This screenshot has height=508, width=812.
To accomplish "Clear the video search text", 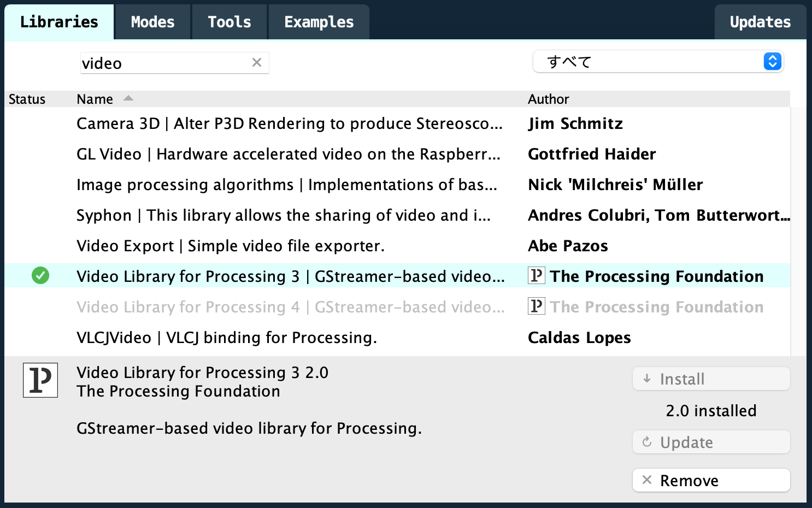I will pyautogui.click(x=256, y=63).
